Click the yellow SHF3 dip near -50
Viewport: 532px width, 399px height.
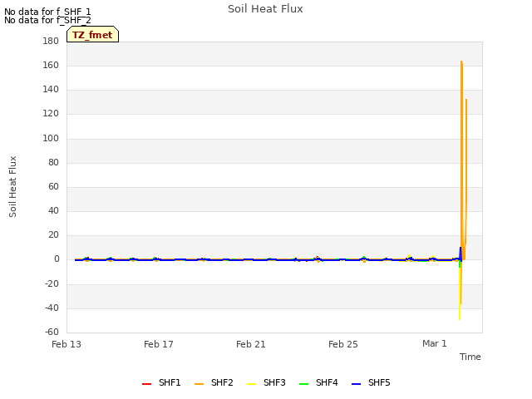460,318
